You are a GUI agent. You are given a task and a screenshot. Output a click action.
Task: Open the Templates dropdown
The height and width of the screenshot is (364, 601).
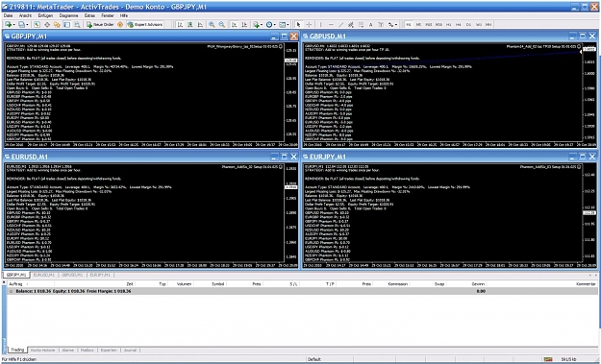click(x=284, y=25)
